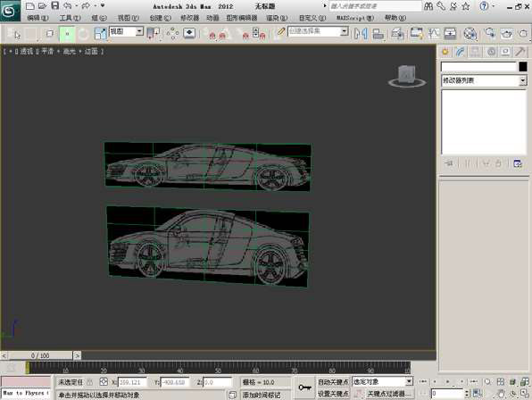Toggle the Selection Lock padlock
The height and width of the screenshot is (400, 532).
click(x=89, y=382)
